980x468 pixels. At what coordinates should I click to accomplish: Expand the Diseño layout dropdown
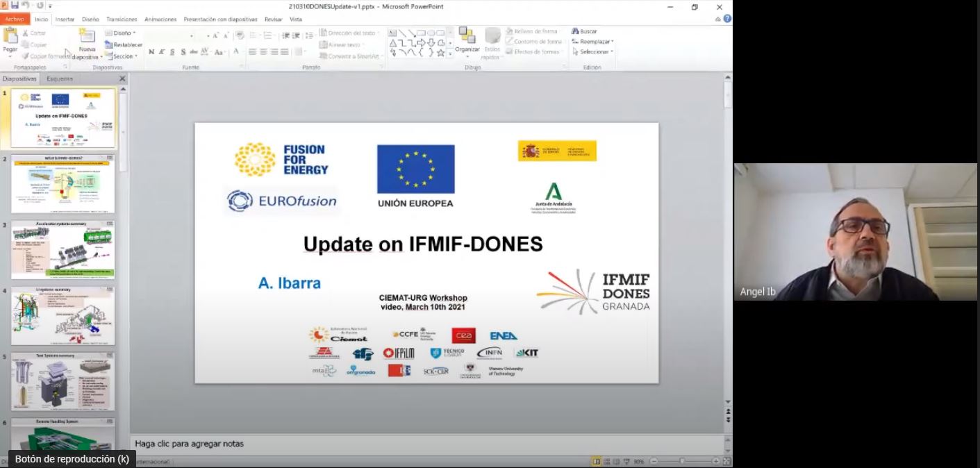(x=120, y=33)
